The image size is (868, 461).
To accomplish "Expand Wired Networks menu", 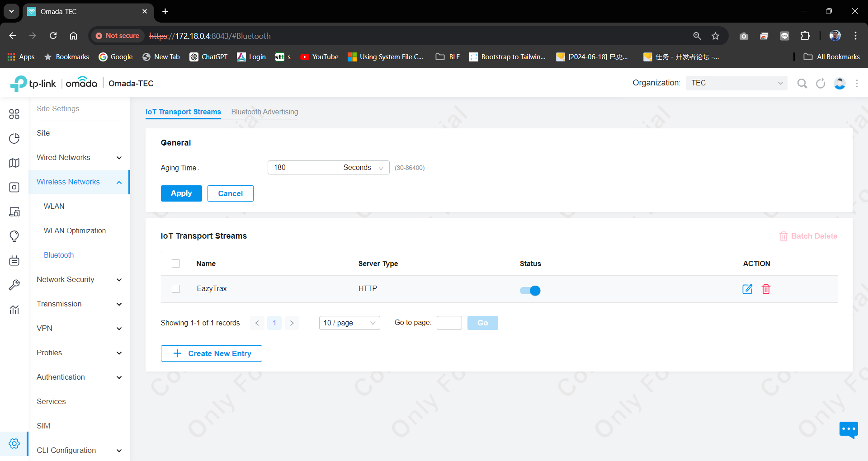I will (79, 157).
